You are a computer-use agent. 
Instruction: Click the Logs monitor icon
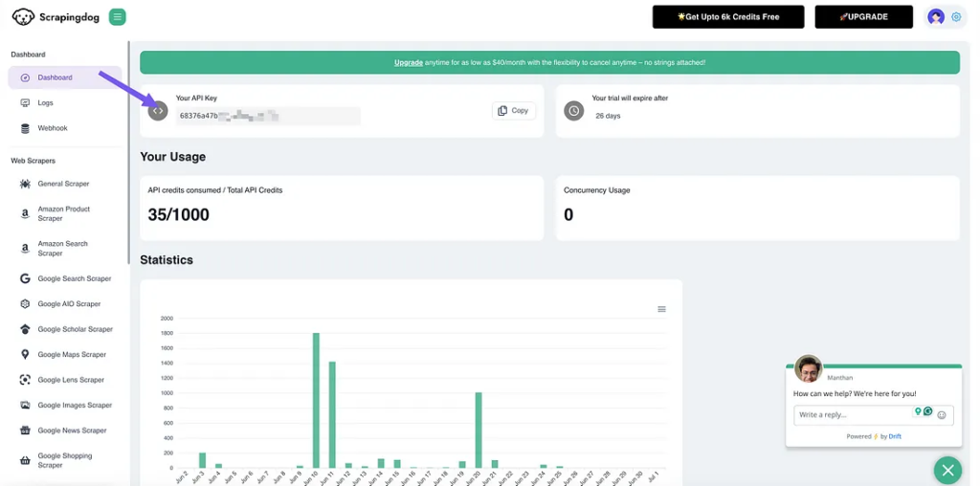(25, 103)
